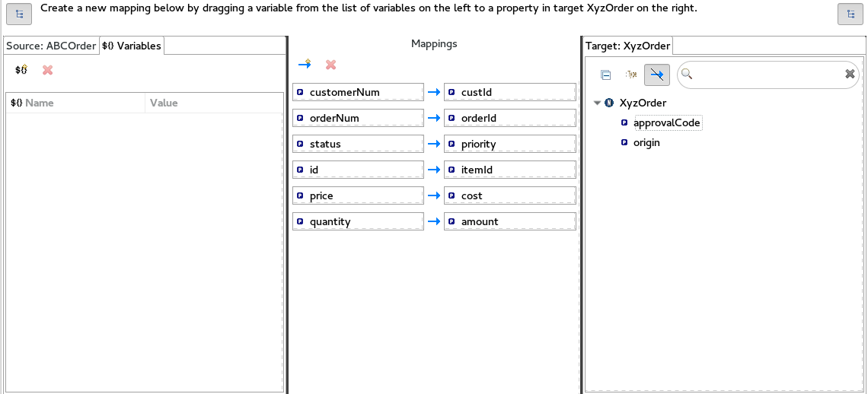Click the magnifier icon in Target search

point(687,74)
